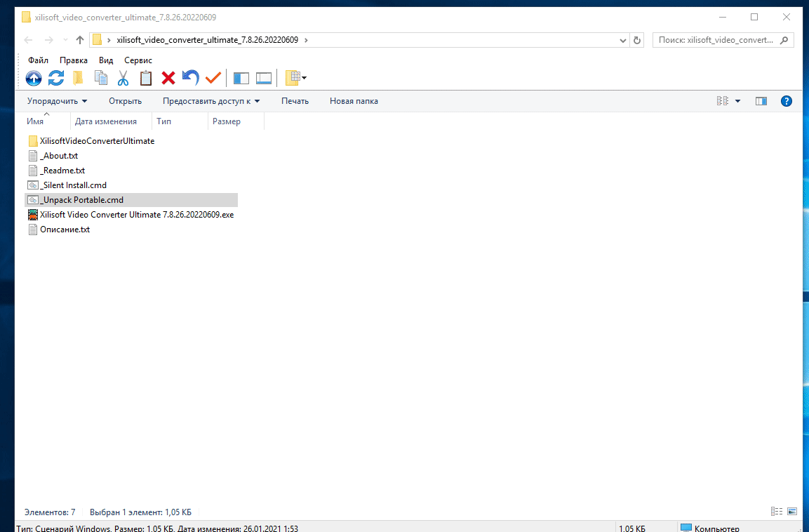Click the Copy icon in the toolbar
Screen dimensions: 809x532
[100, 78]
